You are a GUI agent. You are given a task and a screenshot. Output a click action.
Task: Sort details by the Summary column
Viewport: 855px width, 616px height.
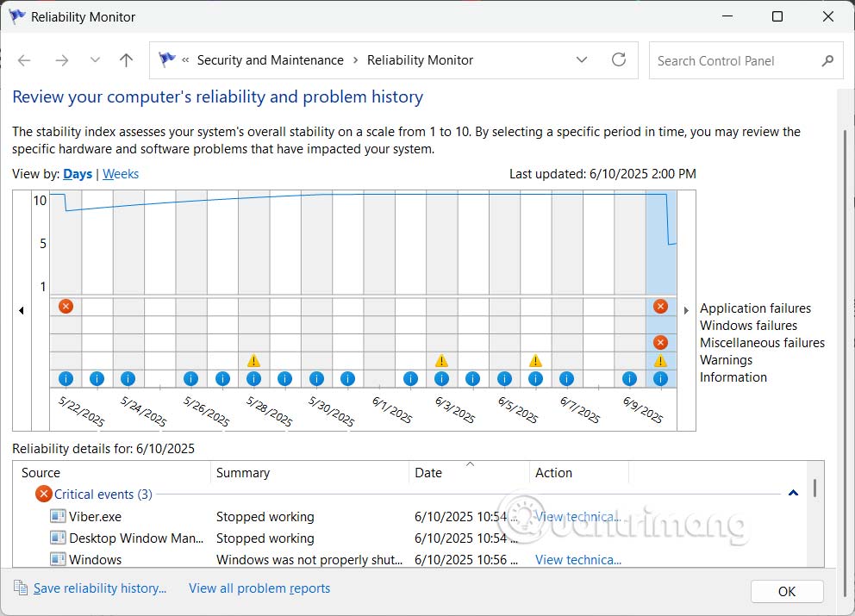309,473
